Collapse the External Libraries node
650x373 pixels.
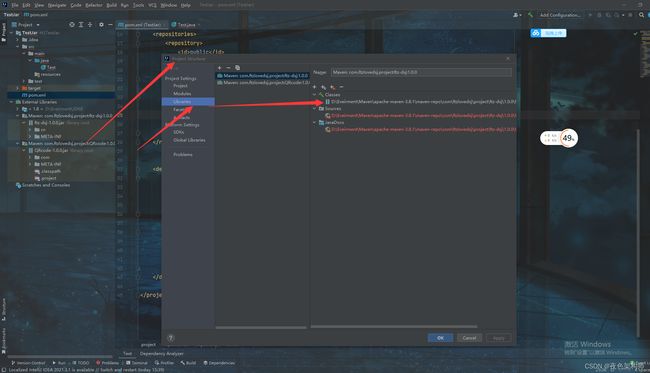tap(11, 102)
